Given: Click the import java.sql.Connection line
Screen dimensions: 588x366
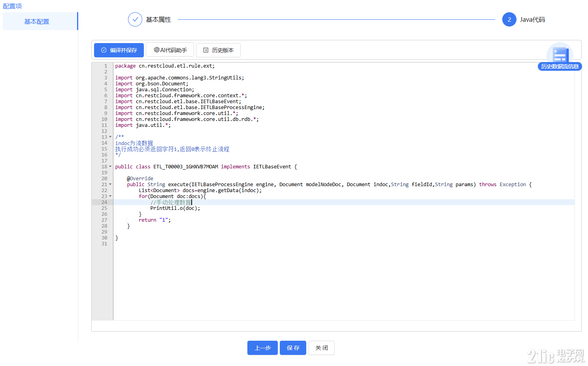Looking at the screenshot, I should click(155, 90).
